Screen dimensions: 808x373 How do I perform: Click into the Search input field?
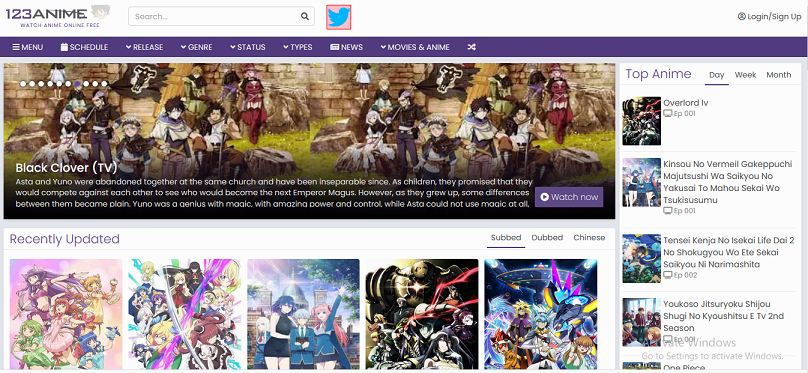214,16
